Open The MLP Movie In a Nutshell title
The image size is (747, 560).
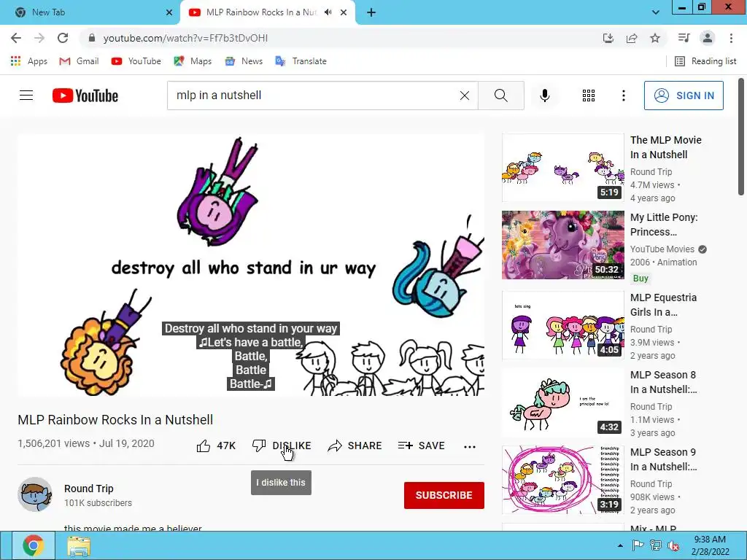pos(665,147)
